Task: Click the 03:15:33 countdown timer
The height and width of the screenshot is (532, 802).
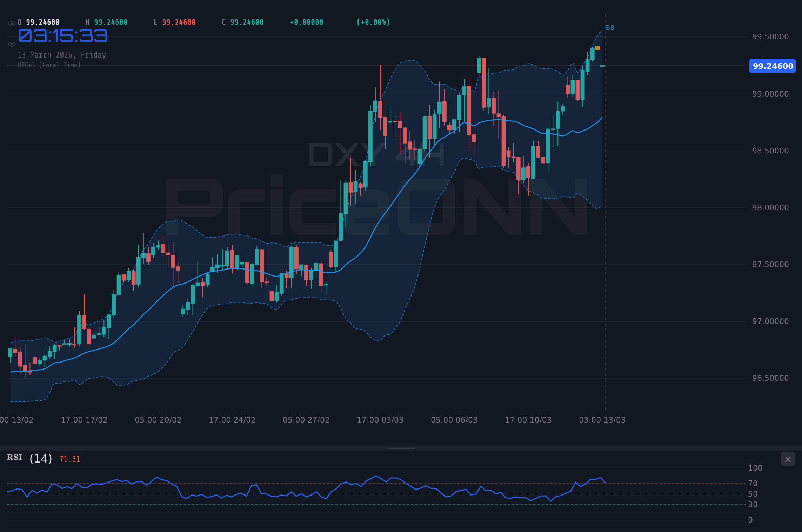Action: 63,36
